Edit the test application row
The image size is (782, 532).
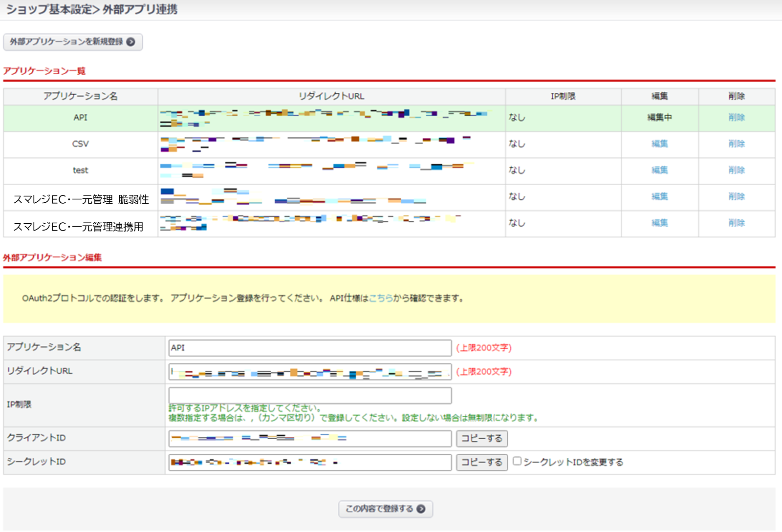click(659, 170)
